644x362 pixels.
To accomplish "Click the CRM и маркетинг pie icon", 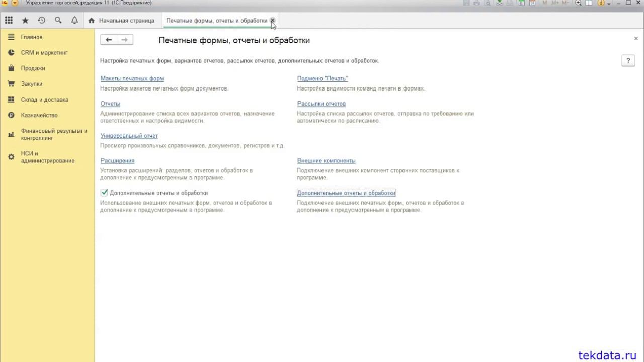I will tap(11, 53).
